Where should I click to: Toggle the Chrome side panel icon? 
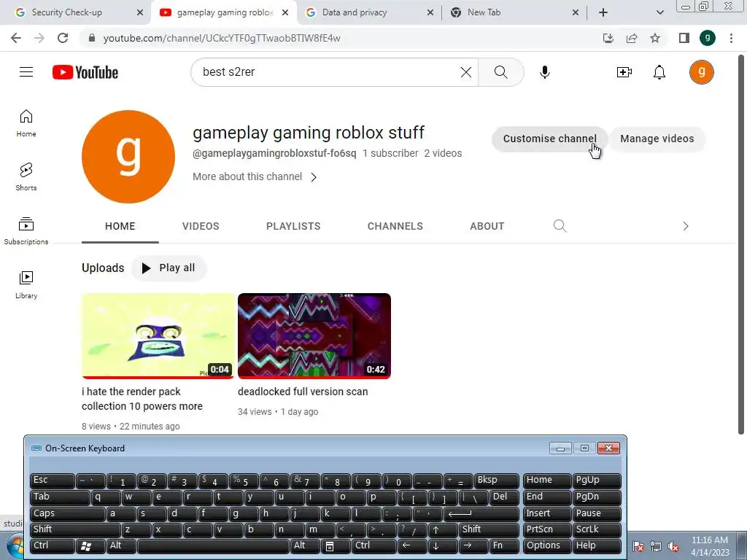pos(684,38)
